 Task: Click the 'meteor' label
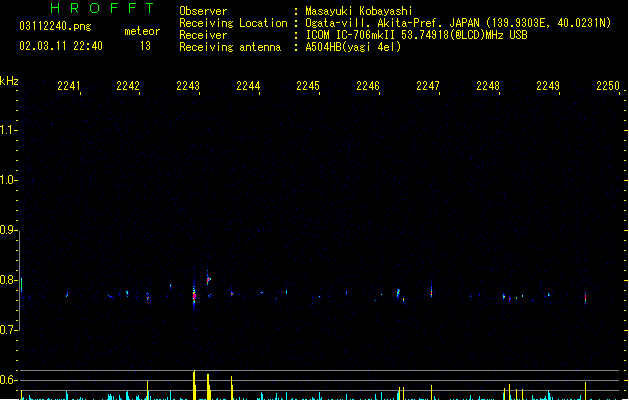pos(142,31)
